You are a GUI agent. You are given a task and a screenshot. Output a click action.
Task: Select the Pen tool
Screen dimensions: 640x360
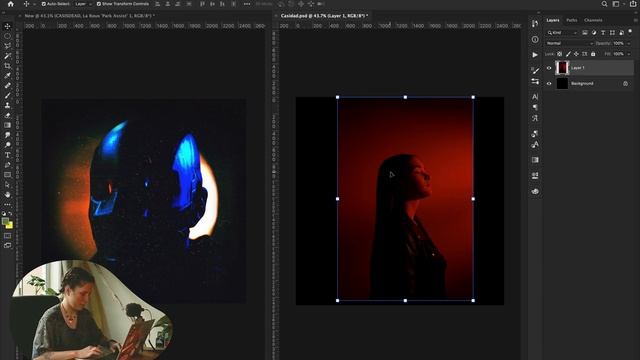click(7, 165)
